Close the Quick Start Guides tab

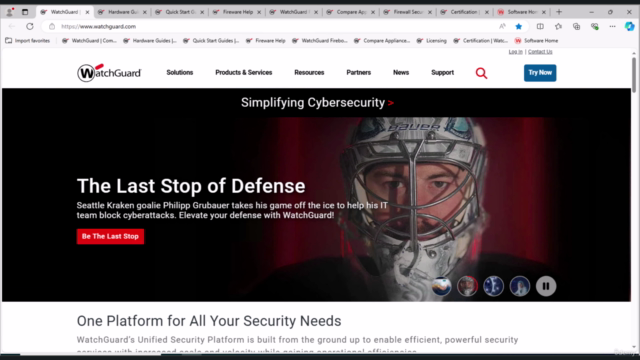pyautogui.click(x=202, y=12)
